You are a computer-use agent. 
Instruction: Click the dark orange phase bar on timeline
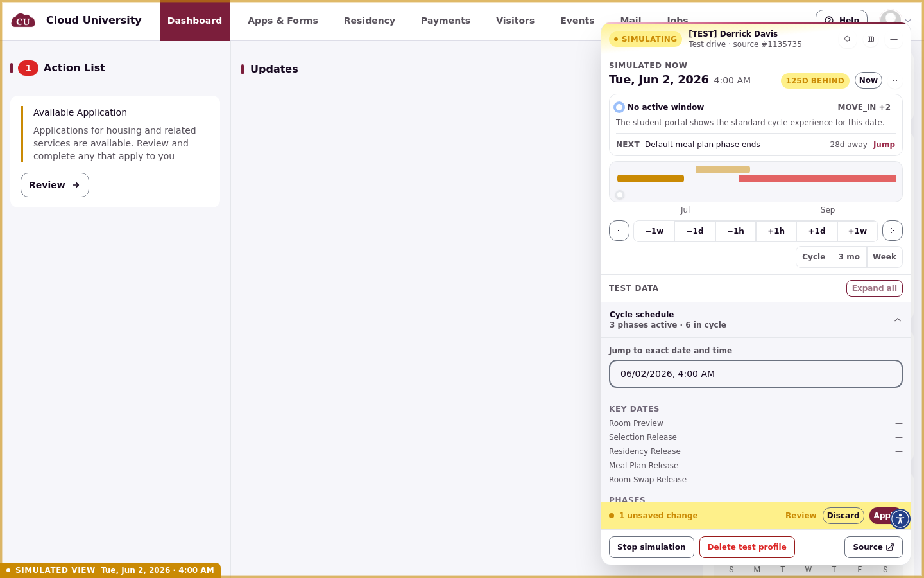click(651, 179)
